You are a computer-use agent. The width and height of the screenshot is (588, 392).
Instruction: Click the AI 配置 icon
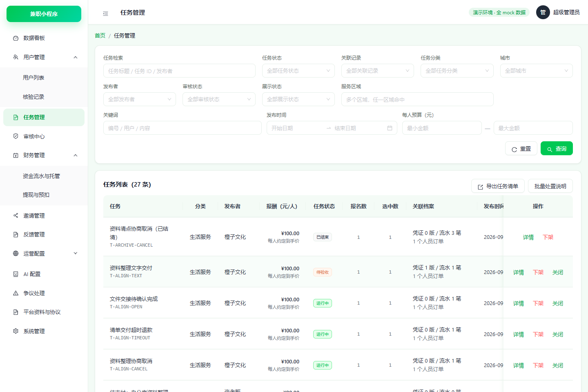tap(16, 274)
